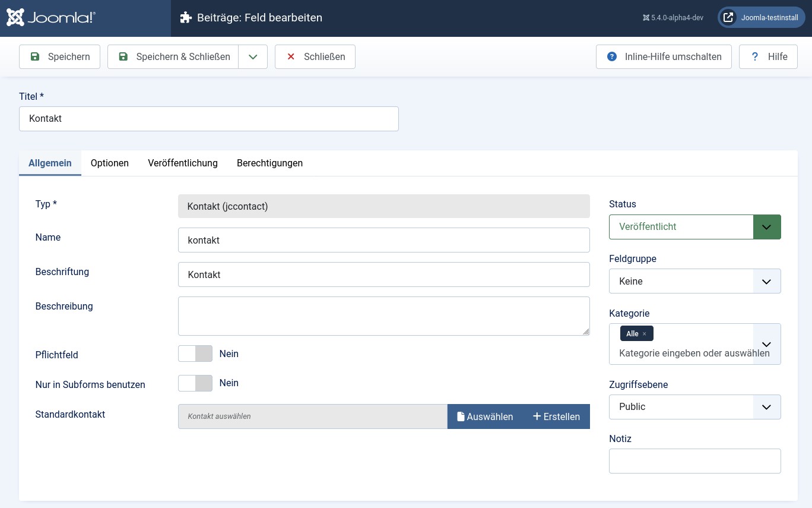This screenshot has width=812, height=508.
Task: Remove the Alle category tag
Action: [x=644, y=334]
